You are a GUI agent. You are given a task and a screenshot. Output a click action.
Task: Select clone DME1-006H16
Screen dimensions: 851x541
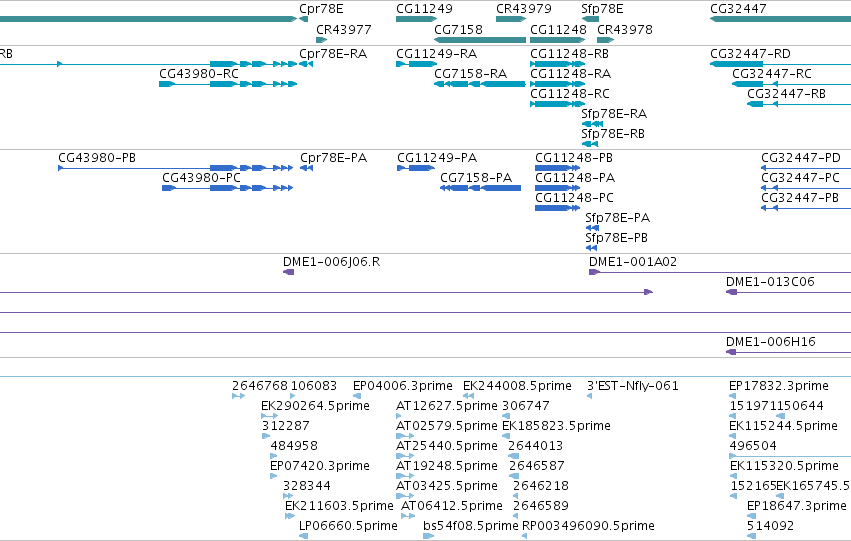771,342
